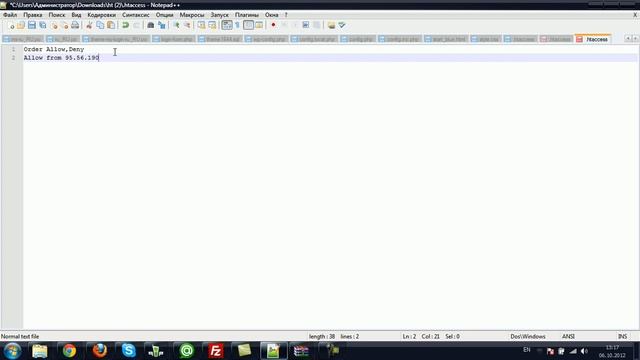Viewport: 640px width, 360px height.
Task: Open the Поиск menu
Action: (57, 15)
